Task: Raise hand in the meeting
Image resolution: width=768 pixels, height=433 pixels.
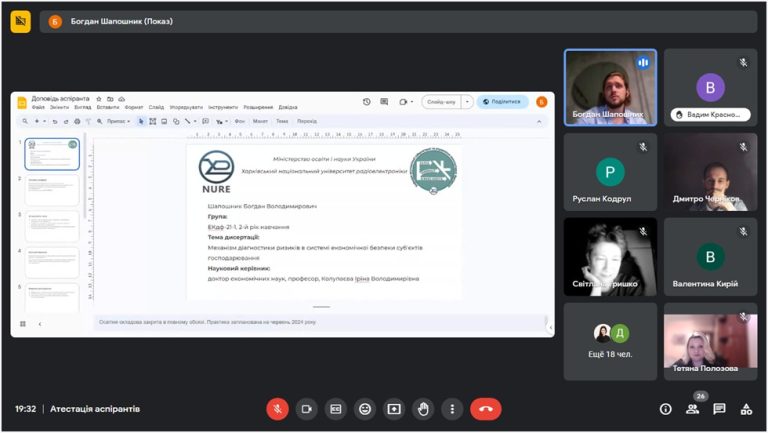Action: pyautogui.click(x=423, y=409)
